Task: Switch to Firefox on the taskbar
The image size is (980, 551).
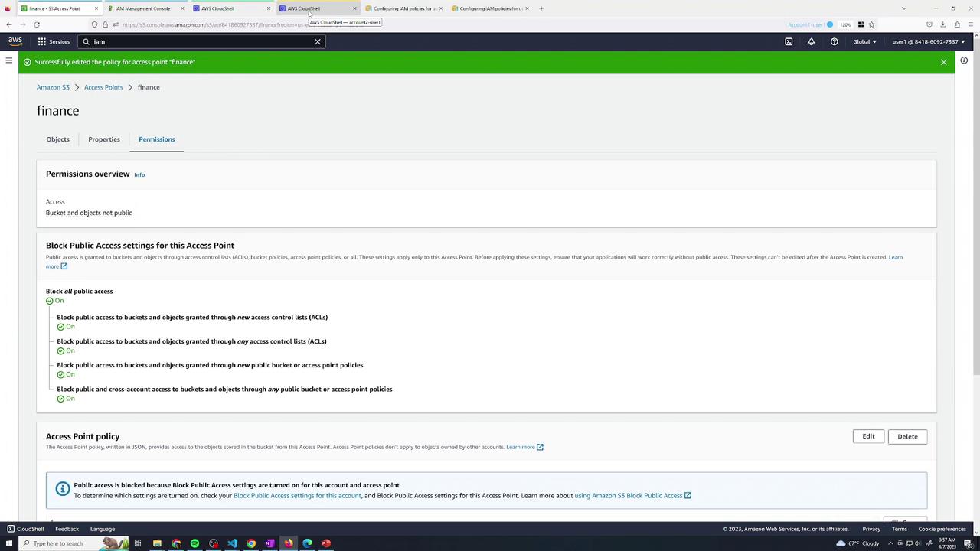Action: coord(289,543)
